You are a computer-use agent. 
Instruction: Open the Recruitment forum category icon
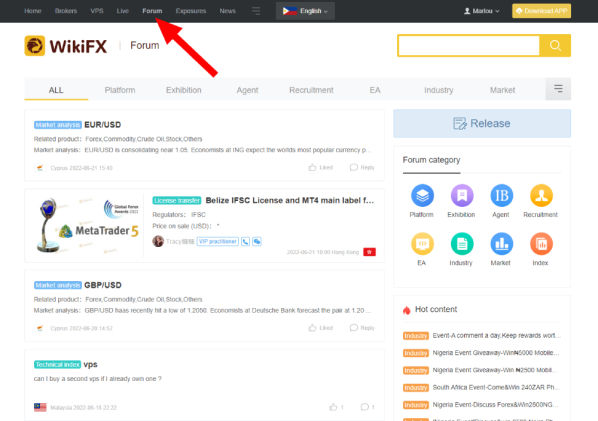541,196
